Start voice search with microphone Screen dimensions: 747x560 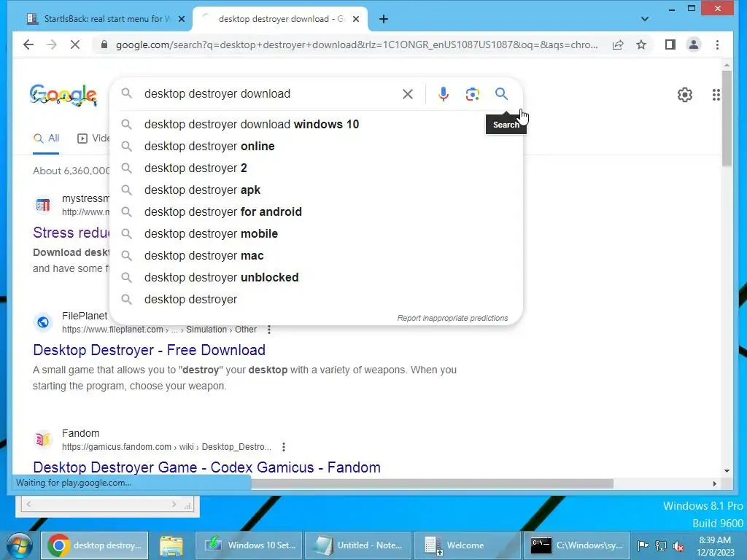[x=444, y=94]
